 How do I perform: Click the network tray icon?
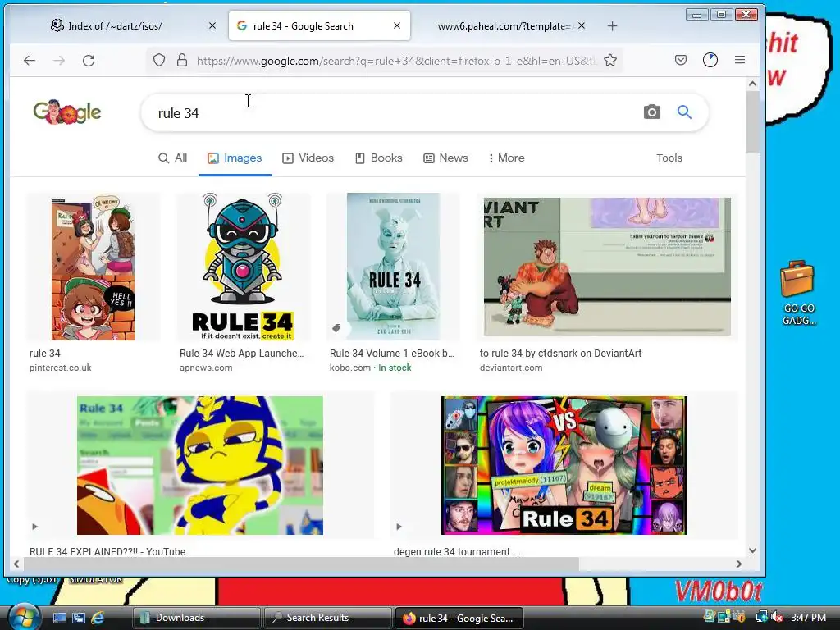pos(761,617)
